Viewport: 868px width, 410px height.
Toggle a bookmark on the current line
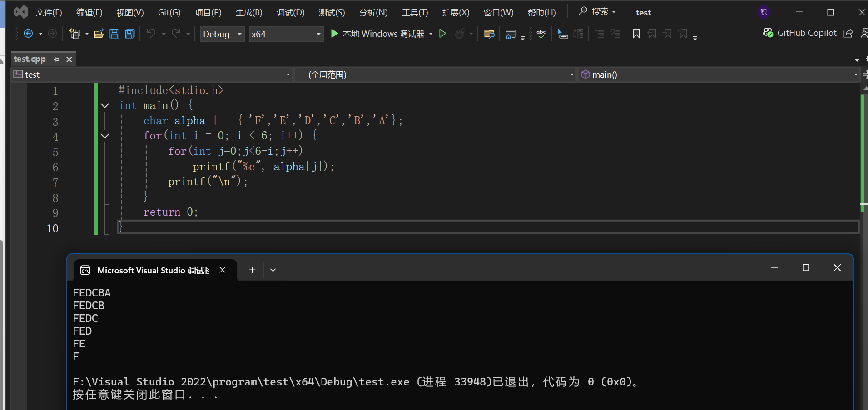(636, 34)
